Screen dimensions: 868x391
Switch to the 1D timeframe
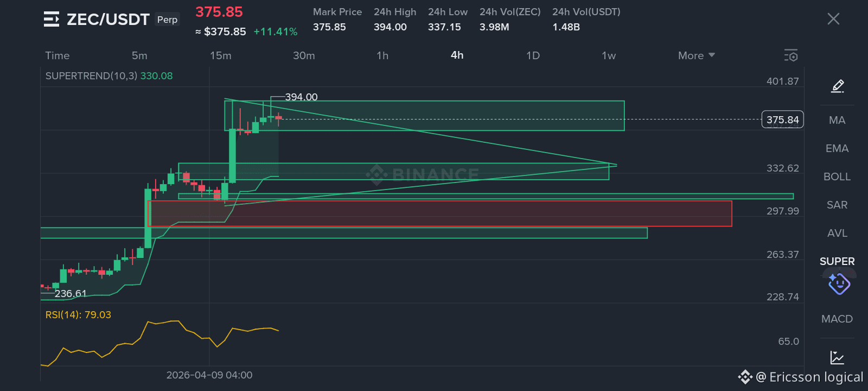point(533,55)
